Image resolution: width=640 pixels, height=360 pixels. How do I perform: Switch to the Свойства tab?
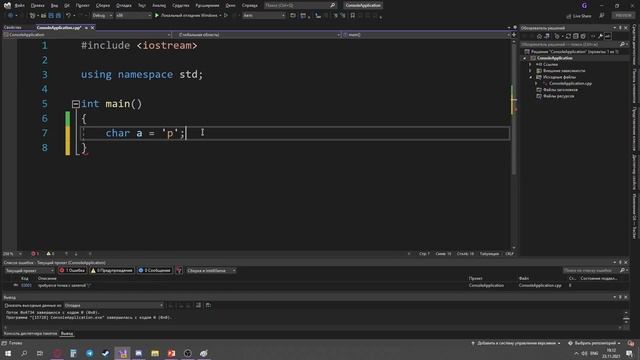tap(12, 27)
